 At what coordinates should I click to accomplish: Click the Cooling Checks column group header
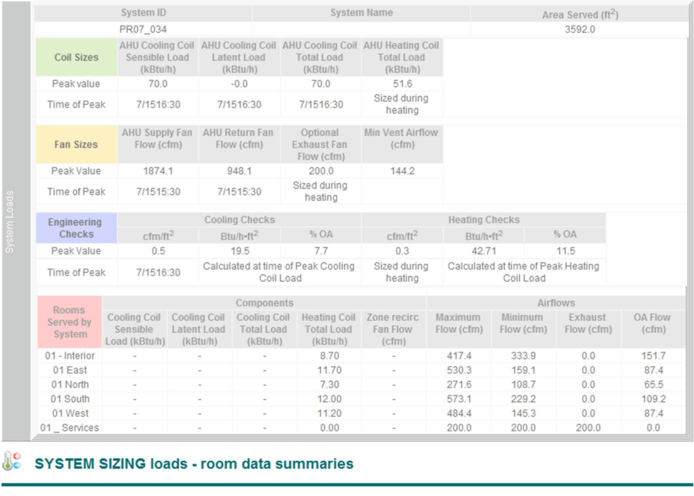(x=239, y=219)
